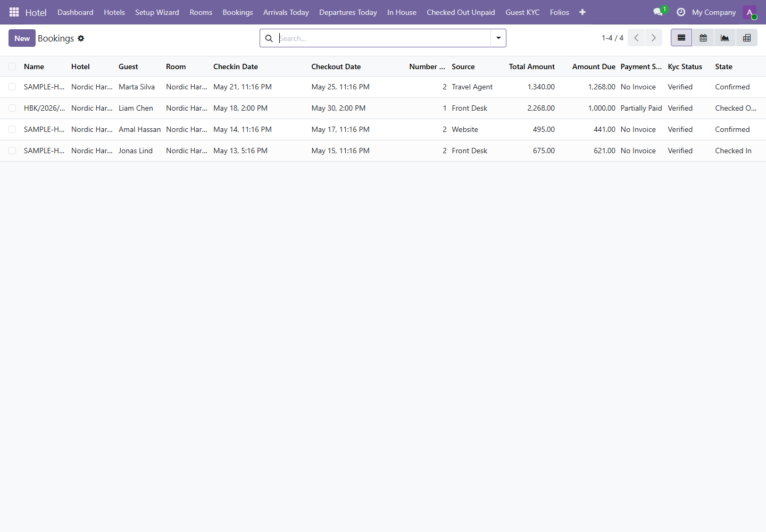Open the Bookings gear actions menu

click(x=81, y=38)
